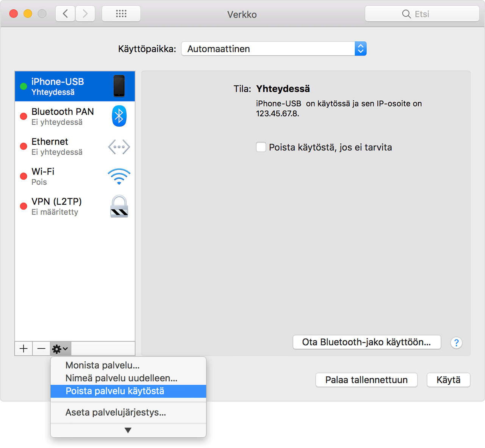Click the Verkko window title
This screenshot has width=485, height=448.
242,14
